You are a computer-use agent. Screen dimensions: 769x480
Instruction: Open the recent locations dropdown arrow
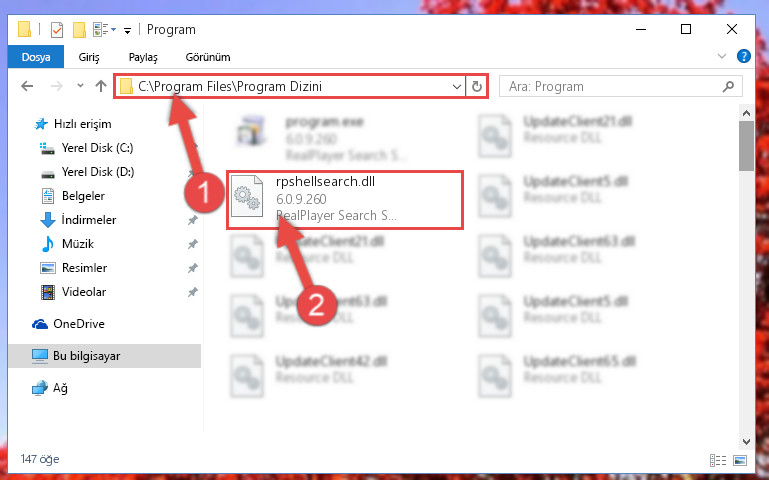click(80, 86)
